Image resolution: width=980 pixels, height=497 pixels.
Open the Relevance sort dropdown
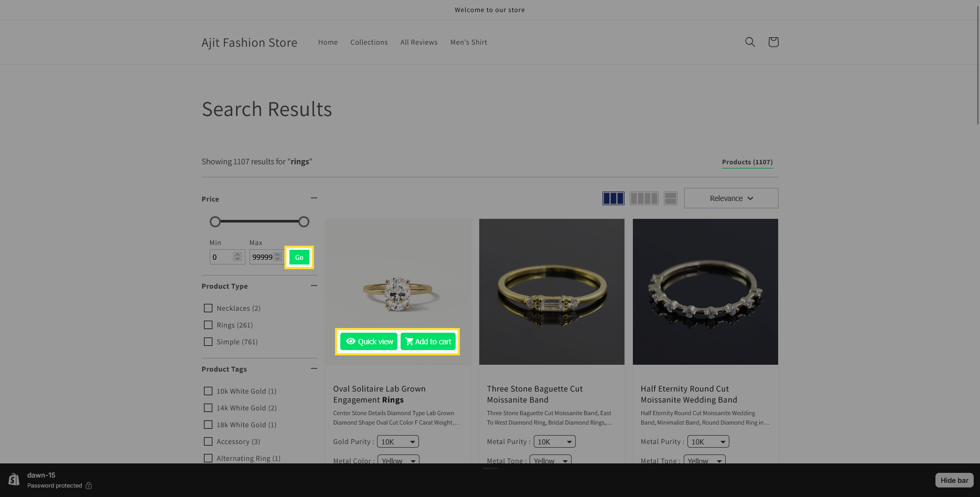click(731, 198)
